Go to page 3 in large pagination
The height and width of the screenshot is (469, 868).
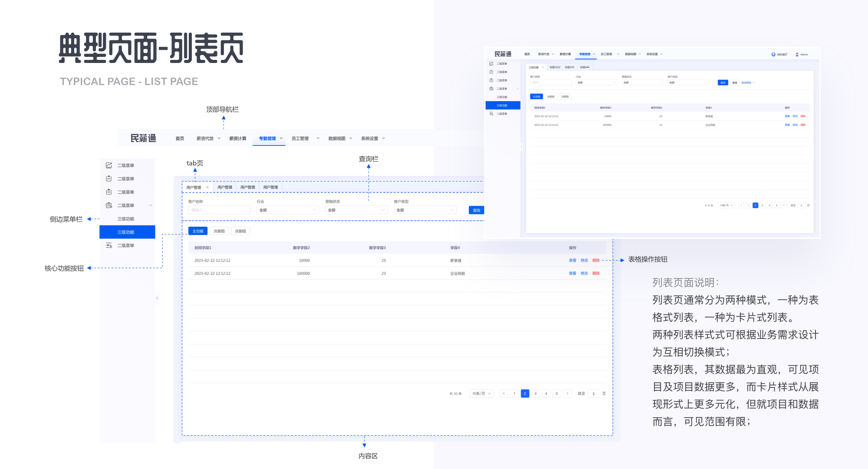pos(536,393)
